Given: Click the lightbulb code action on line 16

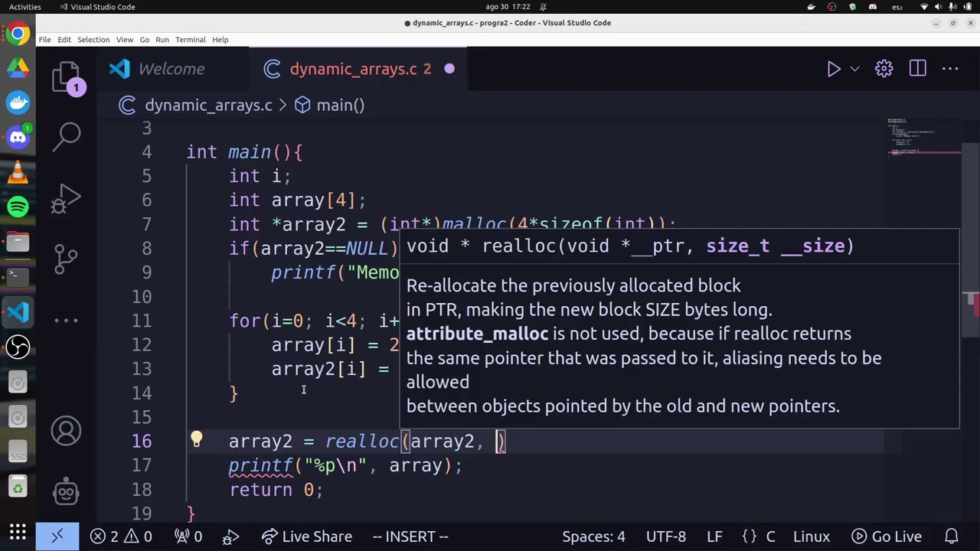Looking at the screenshot, I should pyautogui.click(x=196, y=440).
